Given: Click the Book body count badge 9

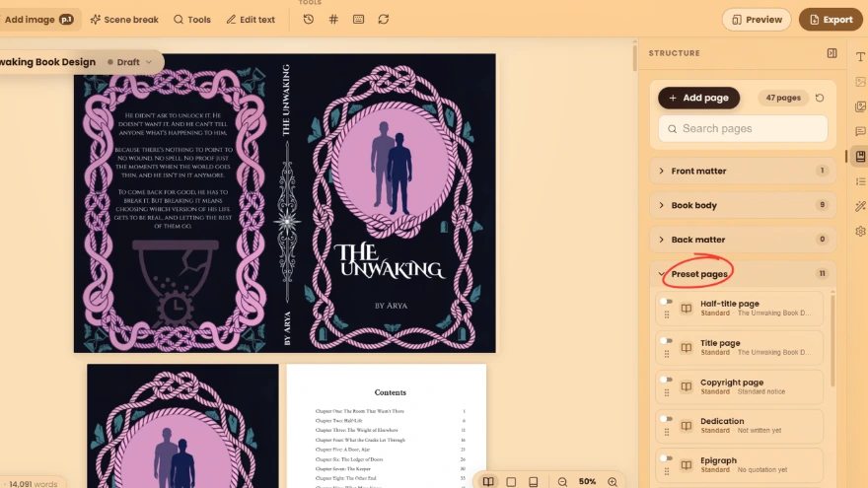Looking at the screenshot, I should click(x=822, y=205).
